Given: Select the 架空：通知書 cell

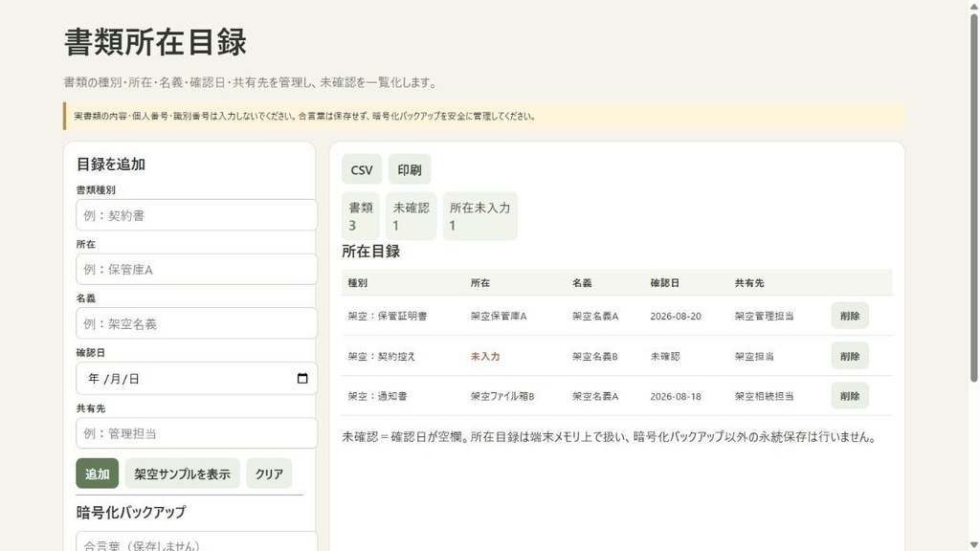Looking at the screenshot, I should [x=377, y=396].
